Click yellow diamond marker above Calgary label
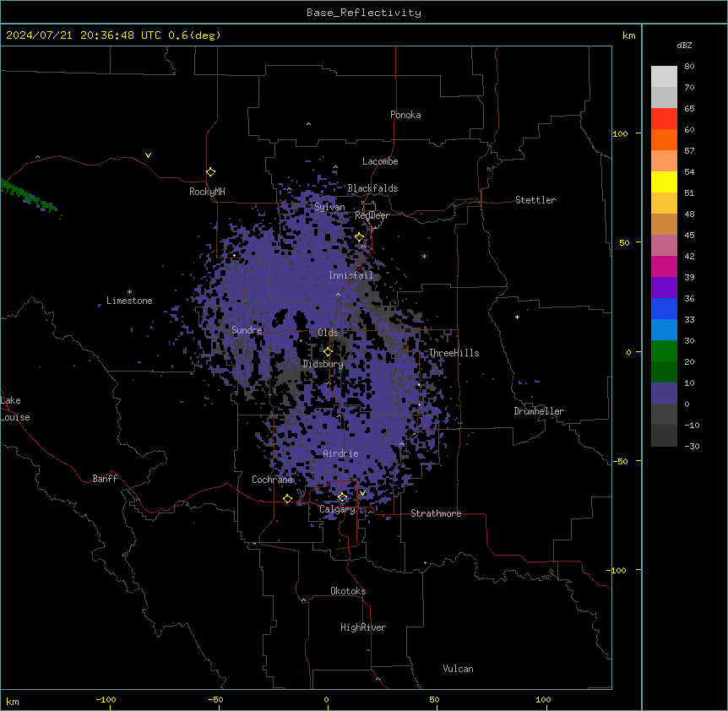The height and width of the screenshot is (711, 728). click(342, 497)
